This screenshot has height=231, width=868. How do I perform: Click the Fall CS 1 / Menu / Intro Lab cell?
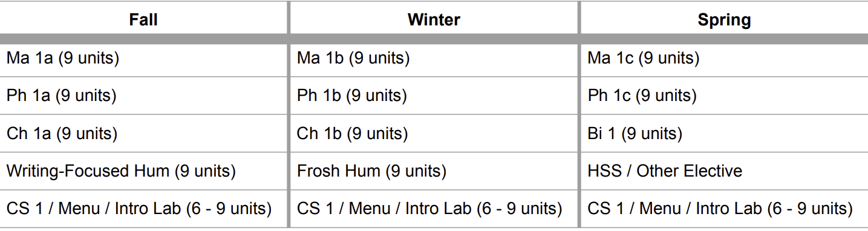tap(143, 209)
